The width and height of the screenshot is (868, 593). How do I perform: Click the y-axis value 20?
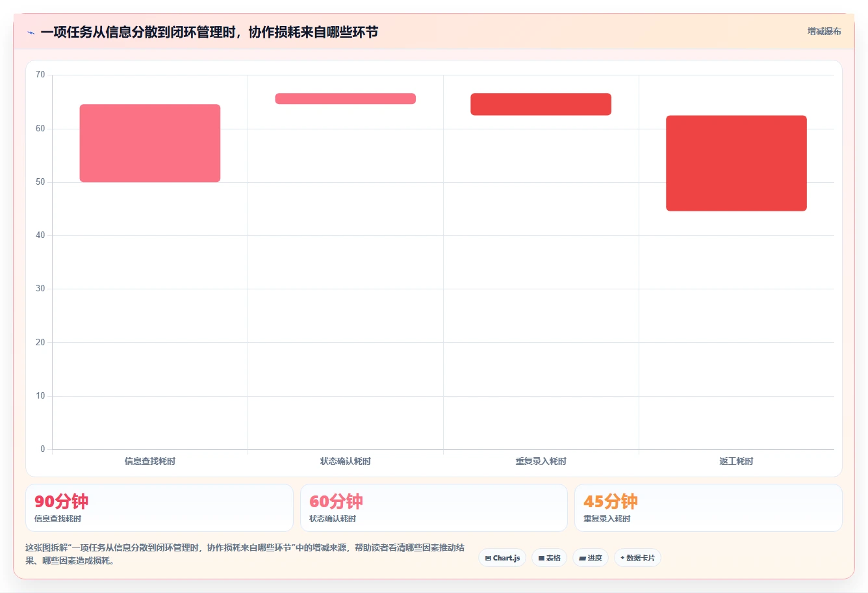[x=40, y=343]
